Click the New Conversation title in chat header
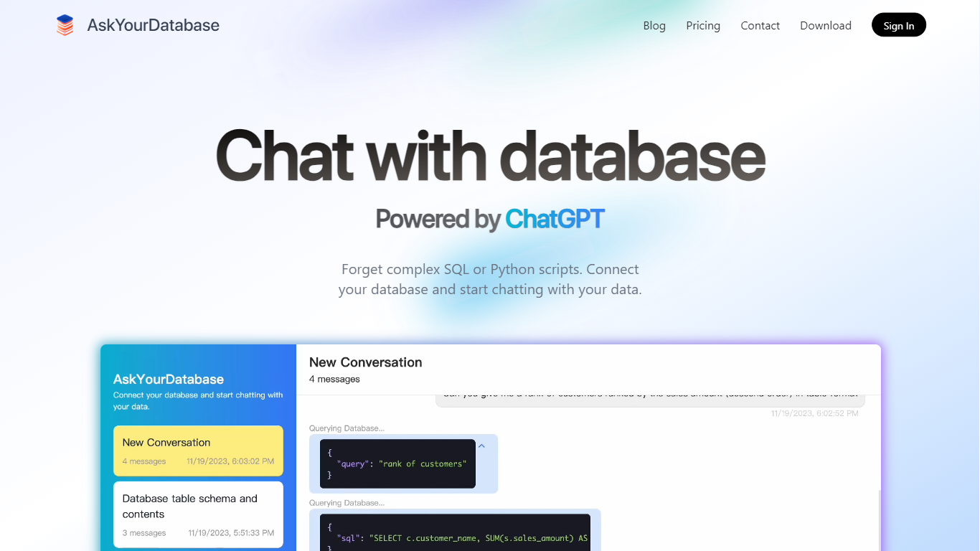Viewport: 980px width, 551px height. [365, 362]
